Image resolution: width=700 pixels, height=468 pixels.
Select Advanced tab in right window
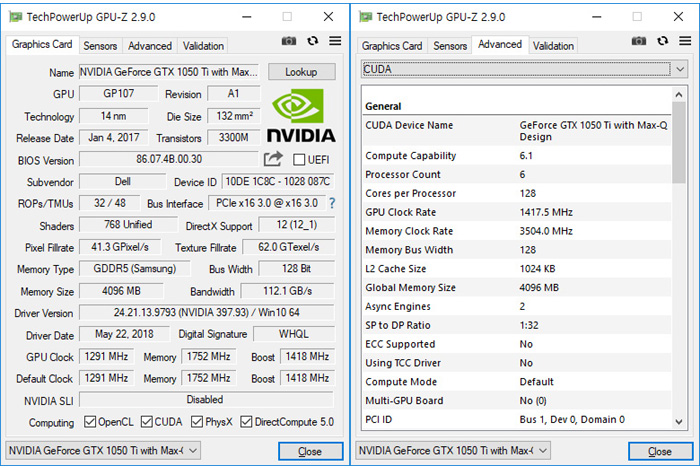click(x=500, y=45)
